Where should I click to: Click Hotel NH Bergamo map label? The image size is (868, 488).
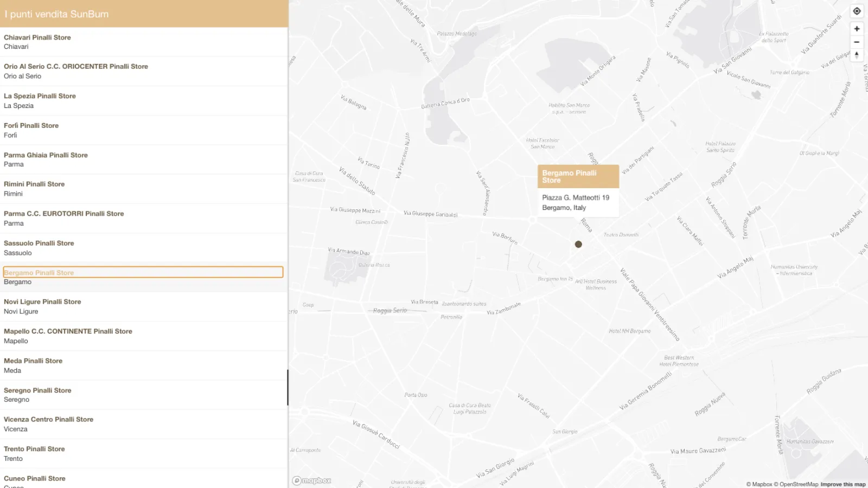(629, 331)
